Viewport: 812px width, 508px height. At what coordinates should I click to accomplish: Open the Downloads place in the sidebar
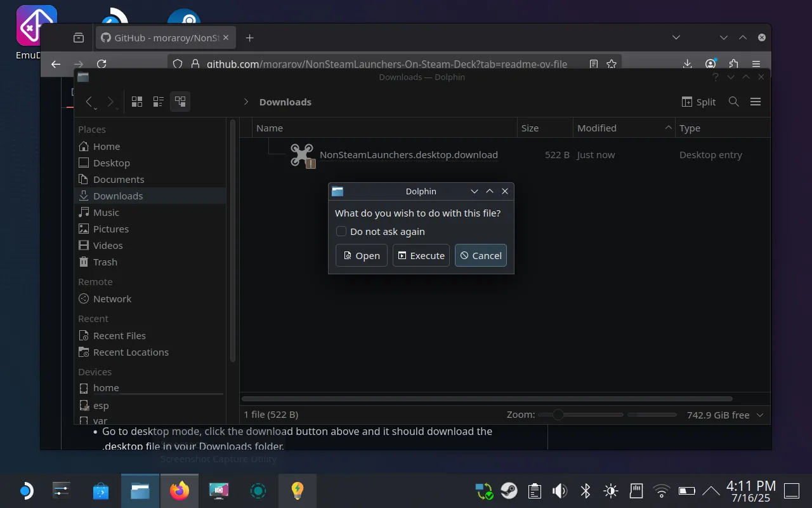click(x=118, y=196)
